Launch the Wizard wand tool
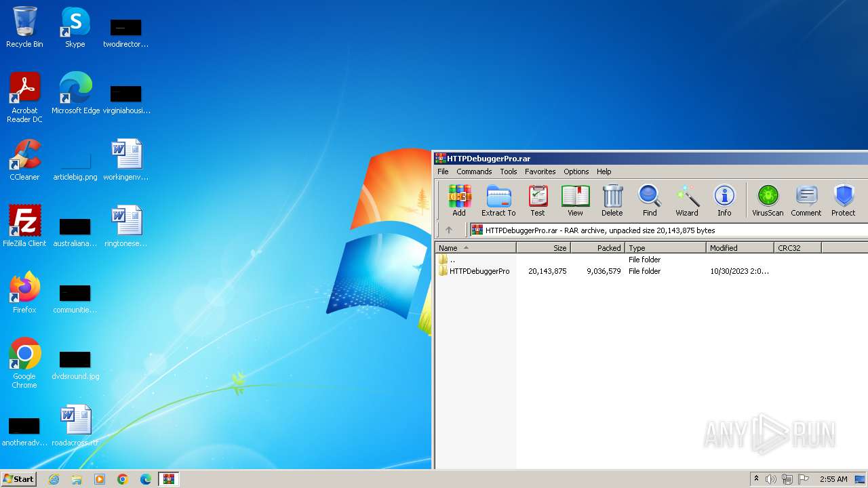868x488 pixels. pos(687,201)
